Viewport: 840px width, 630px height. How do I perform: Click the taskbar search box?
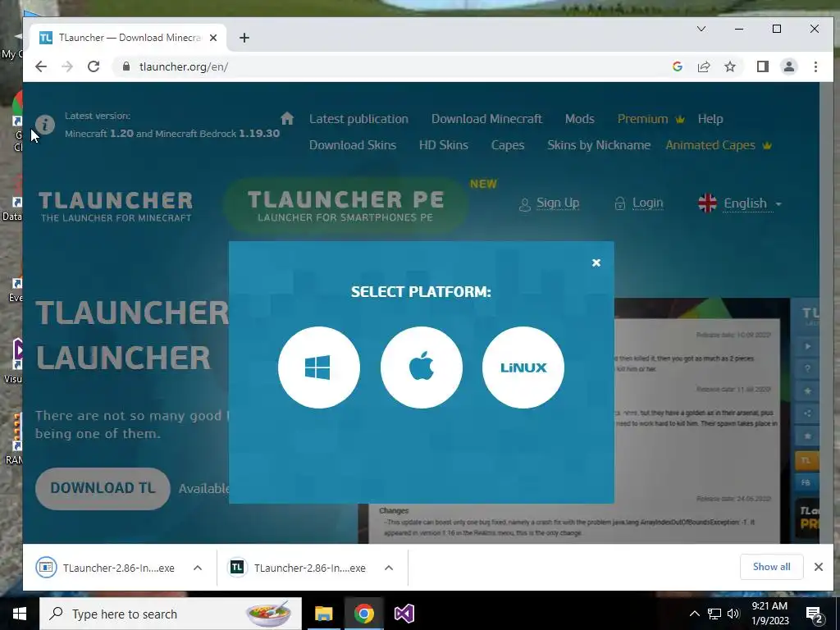coord(171,614)
